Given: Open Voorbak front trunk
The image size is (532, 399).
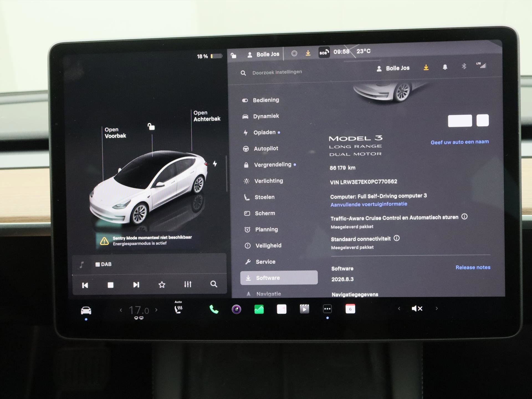Looking at the screenshot, I should coord(115,133).
